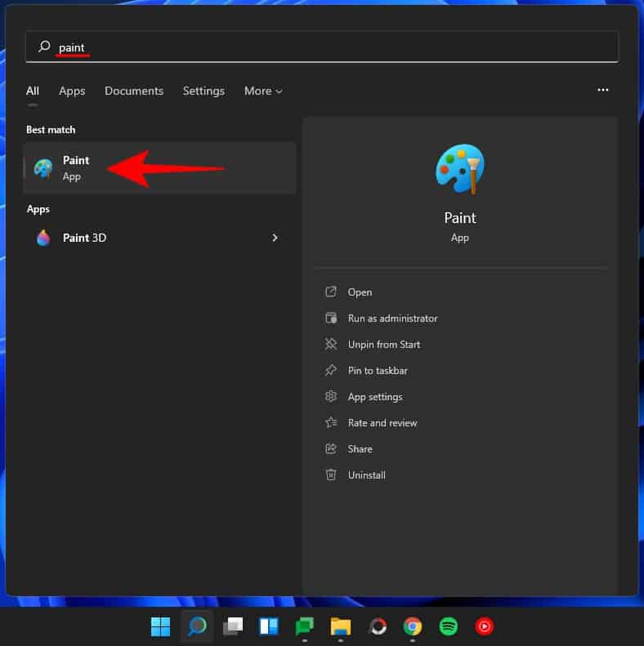644x646 pixels.
Task: Click the Paint 3D droplet icon
Action: [43, 238]
